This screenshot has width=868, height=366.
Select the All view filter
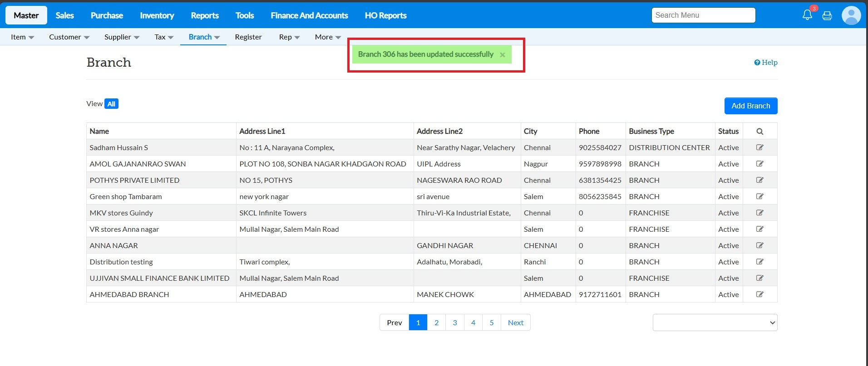tap(111, 104)
